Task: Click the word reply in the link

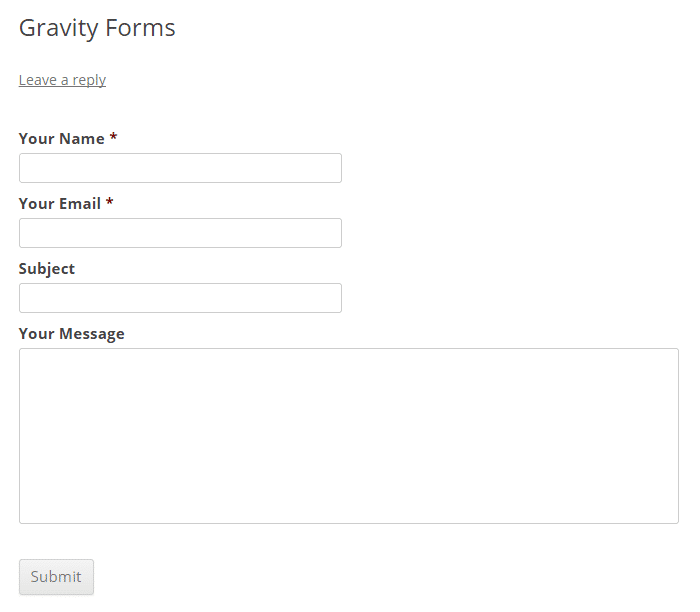Action: click(89, 81)
